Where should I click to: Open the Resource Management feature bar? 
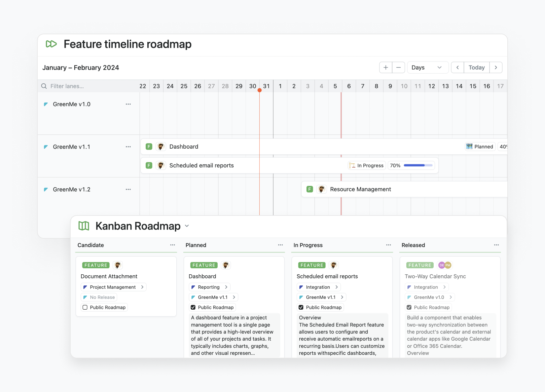click(360, 189)
